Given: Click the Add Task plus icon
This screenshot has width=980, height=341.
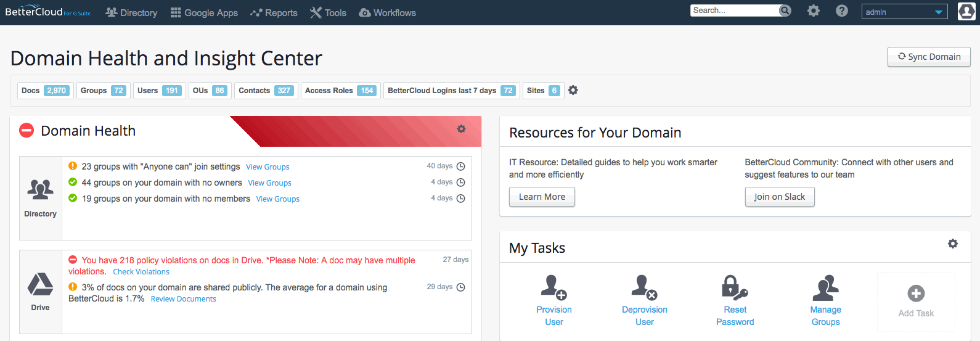Looking at the screenshot, I should tap(916, 294).
